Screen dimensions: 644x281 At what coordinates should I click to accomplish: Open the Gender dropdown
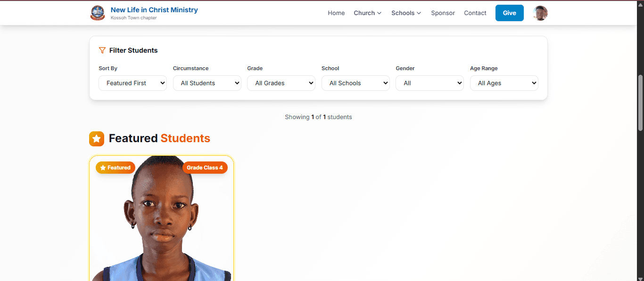pyautogui.click(x=429, y=83)
